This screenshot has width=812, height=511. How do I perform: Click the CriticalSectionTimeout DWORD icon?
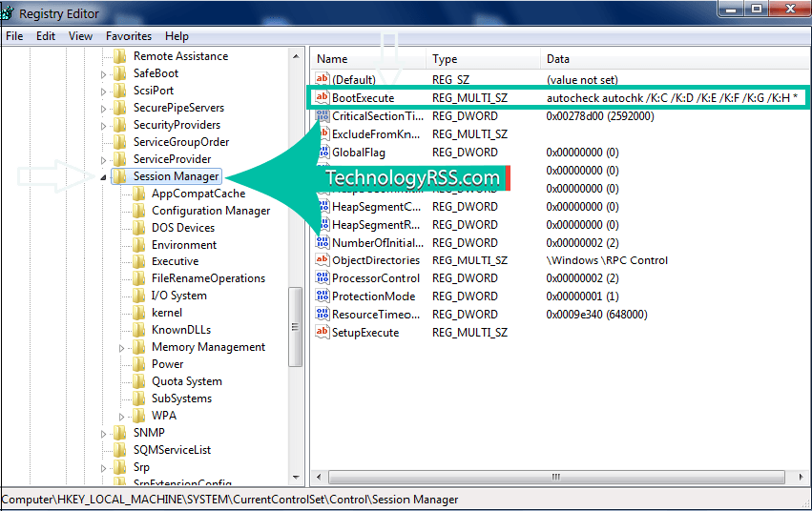click(x=323, y=116)
